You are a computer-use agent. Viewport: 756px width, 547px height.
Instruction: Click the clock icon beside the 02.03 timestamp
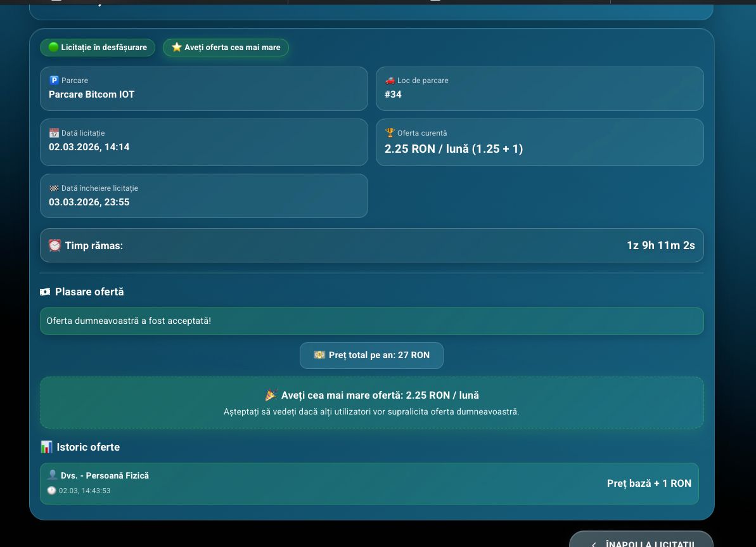(52, 491)
